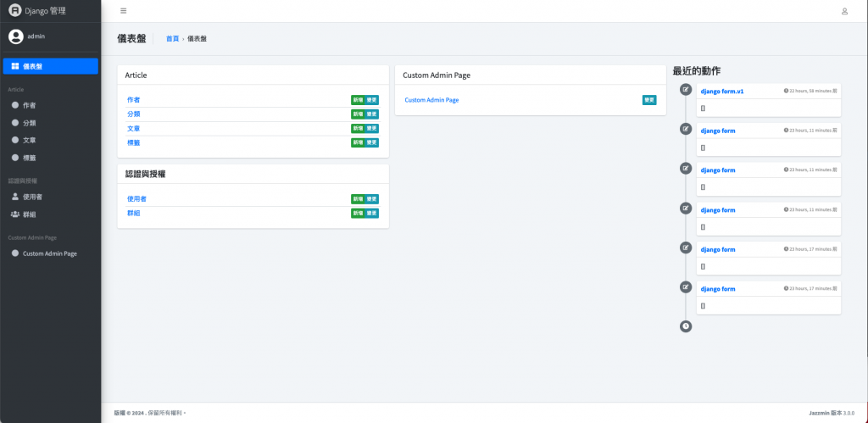Click 新增 button for 作者
Viewport: 868px width, 423px height.
click(x=359, y=100)
